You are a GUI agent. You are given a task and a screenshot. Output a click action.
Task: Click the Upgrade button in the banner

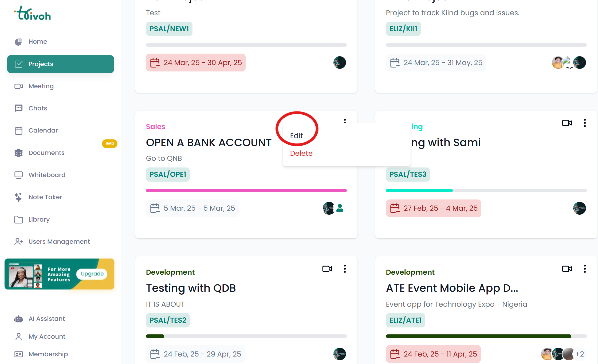coord(92,274)
